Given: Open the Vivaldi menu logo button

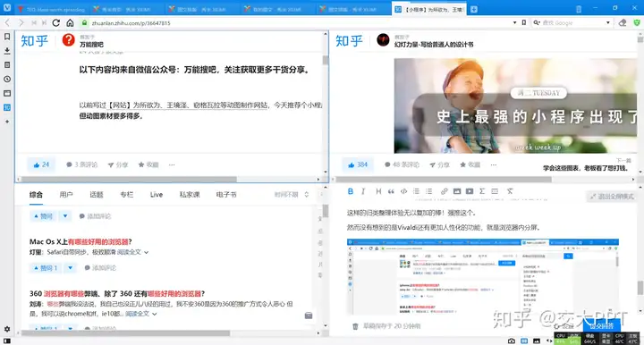Looking at the screenshot, I should pos(7,8).
